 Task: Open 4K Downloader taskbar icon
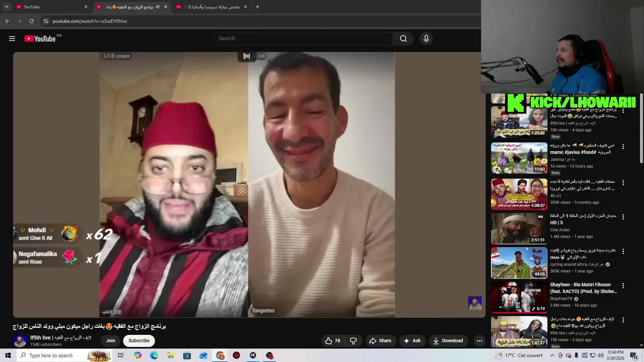pyautogui.click(x=253, y=355)
